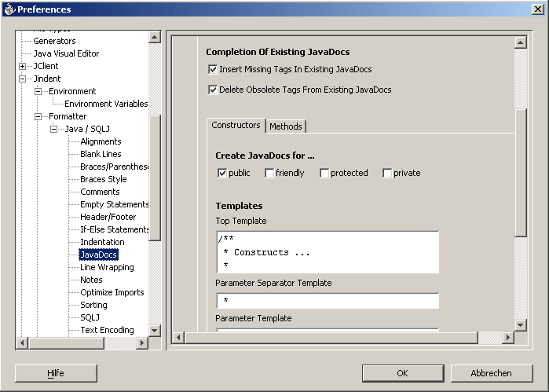Collapse the Jindent tree node
549x392 pixels.
[x=23, y=79]
